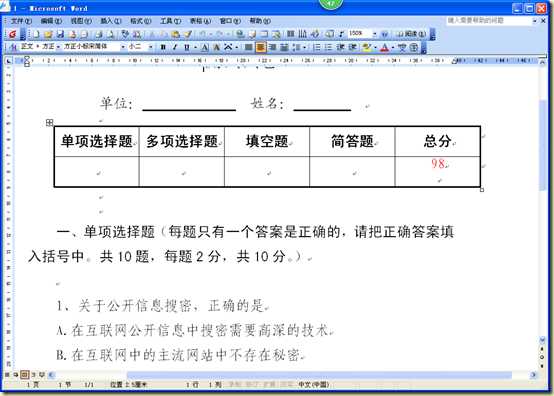Open the Highlight color dropdown arrow
Screen dimensions: 554x396
pyautogui.click(x=375, y=47)
